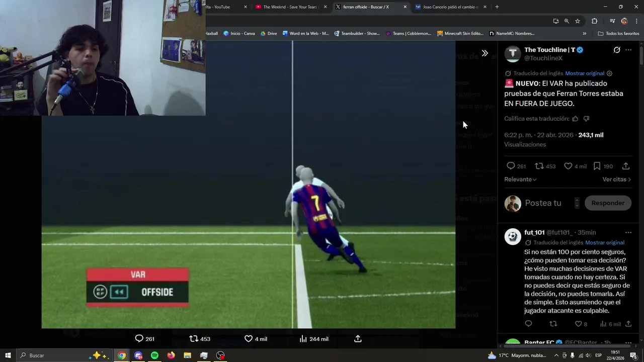644x362 pixels.
Task: Open the Word en la Web bookmark
Action: pyautogui.click(x=305, y=33)
